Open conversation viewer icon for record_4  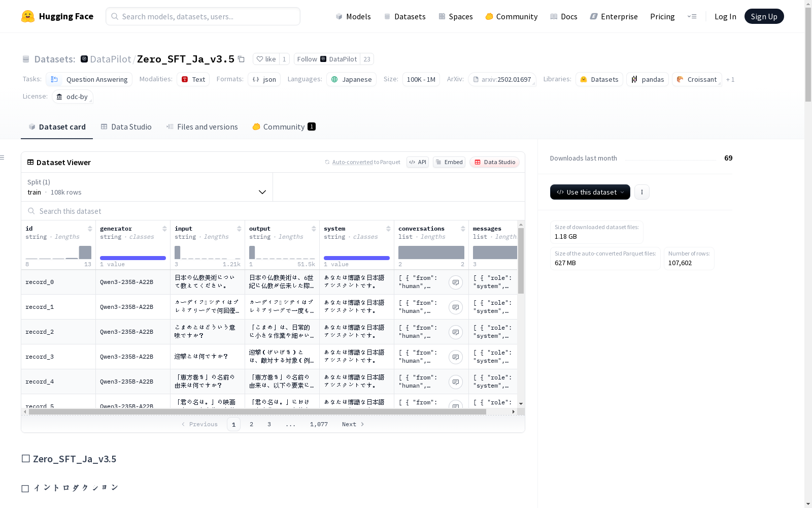point(456,382)
